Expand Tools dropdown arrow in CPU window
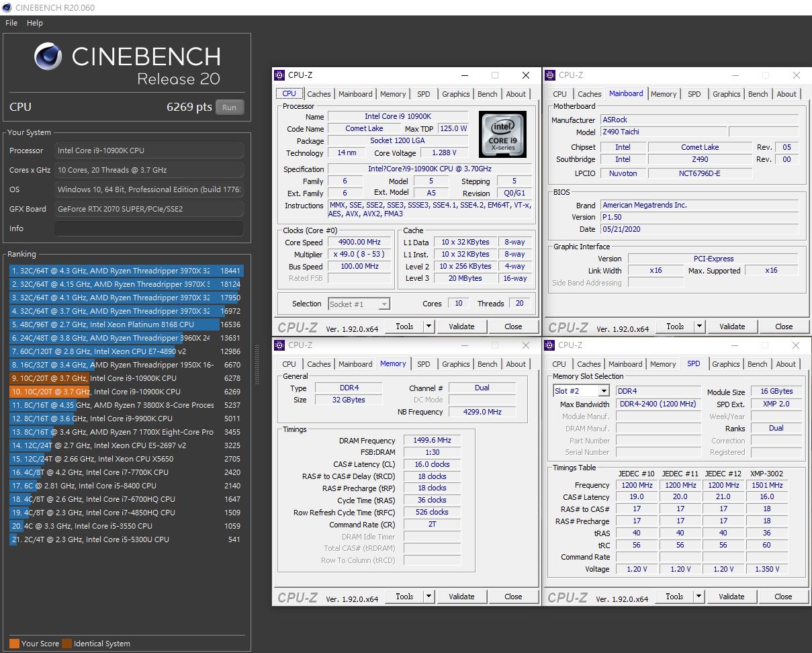Image resolution: width=812 pixels, height=653 pixels. pyautogui.click(x=429, y=326)
